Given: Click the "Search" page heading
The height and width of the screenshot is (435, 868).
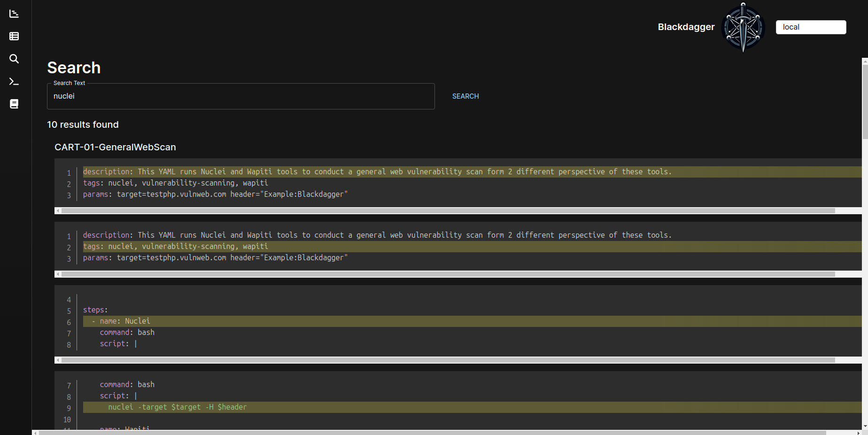Looking at the screenshot, I should [x=74, y=68].
